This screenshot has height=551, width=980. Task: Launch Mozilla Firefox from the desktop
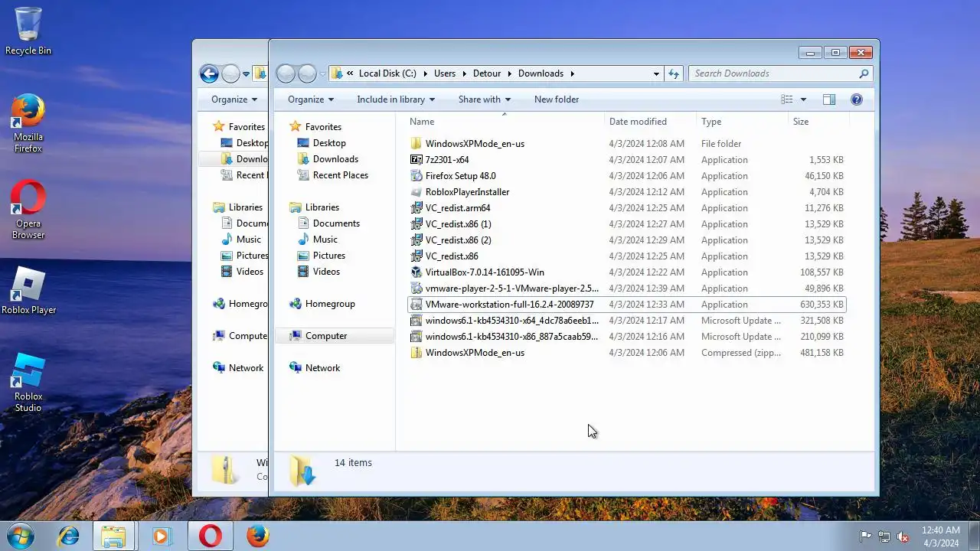[28, 122]
